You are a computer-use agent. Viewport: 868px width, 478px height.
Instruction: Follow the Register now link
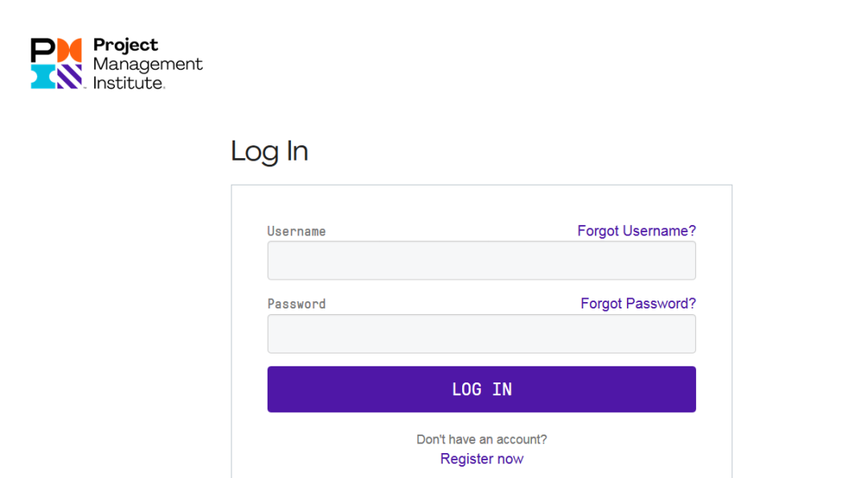[x=481, y=460]
